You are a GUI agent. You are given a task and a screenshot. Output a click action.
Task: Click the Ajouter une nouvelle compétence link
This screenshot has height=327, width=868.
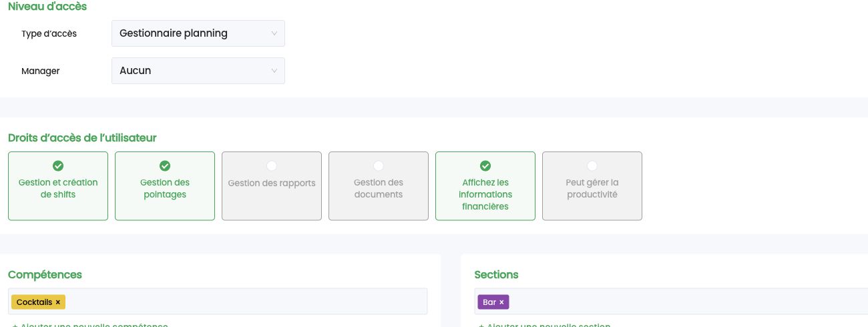point(90,326)
